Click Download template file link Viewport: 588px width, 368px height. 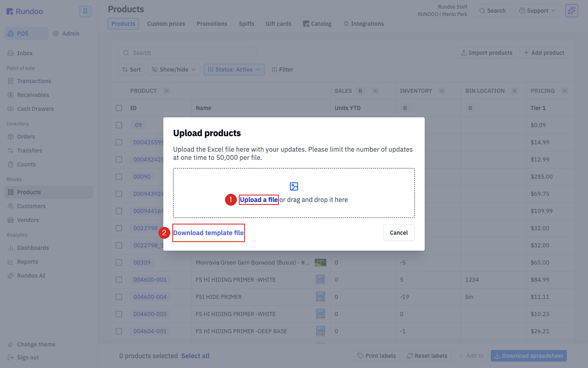pyautogui.click(x=208, y=233)
